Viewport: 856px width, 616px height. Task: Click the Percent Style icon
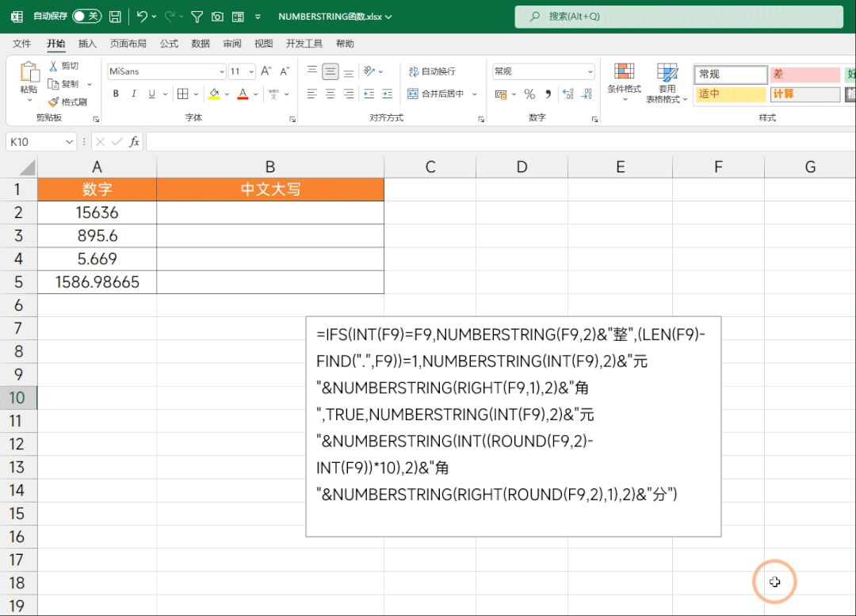click(x=529, y=94)
